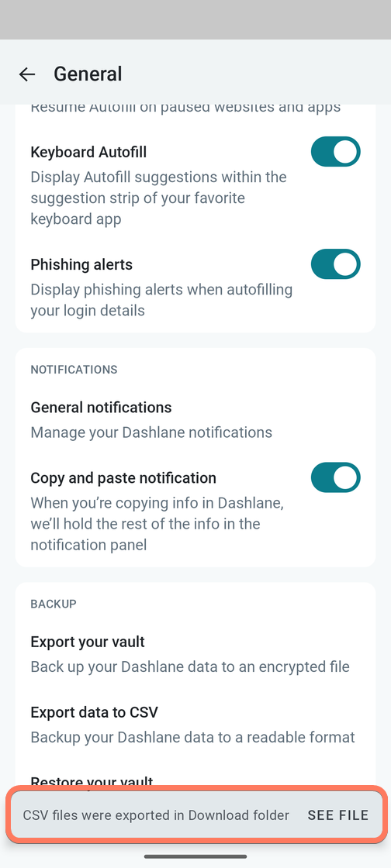Tap Manage your Dashlane notifications description
Image resolution: width=391 pixels, height=868 pixels.
(x=151, y=432)
